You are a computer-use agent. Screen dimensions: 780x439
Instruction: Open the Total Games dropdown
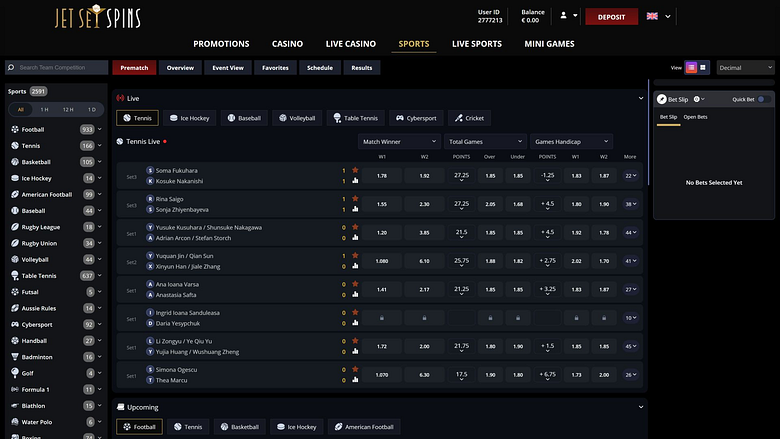pyautogui.click(x=485, y=142)
